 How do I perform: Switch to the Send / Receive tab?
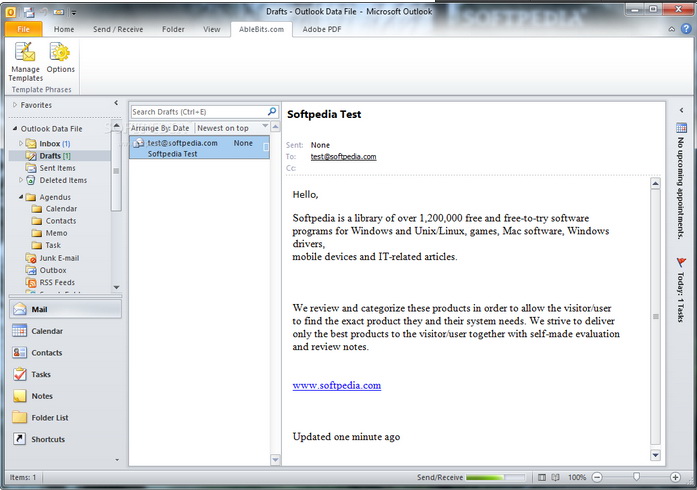click(118, 29)
